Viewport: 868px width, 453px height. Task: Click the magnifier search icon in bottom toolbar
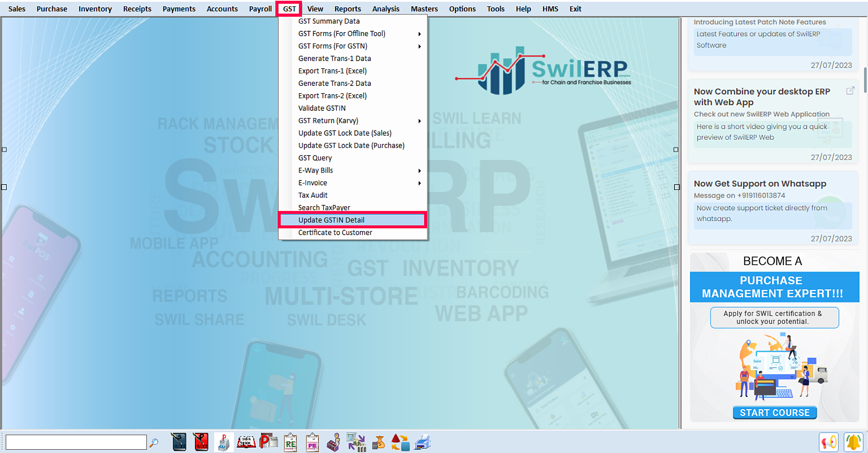154,442
